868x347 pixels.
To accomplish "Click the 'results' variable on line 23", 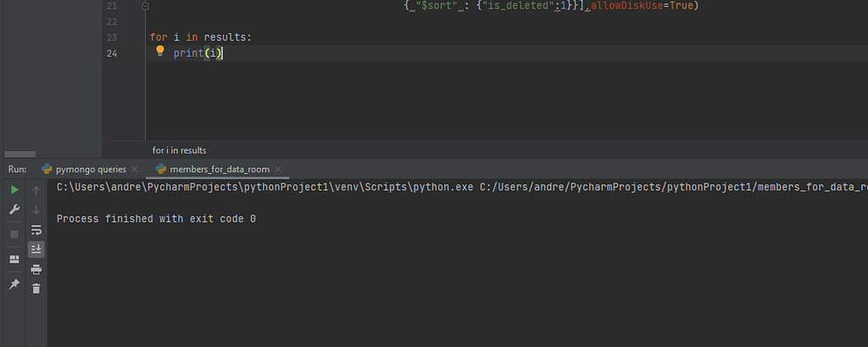I will pos(225,37).
